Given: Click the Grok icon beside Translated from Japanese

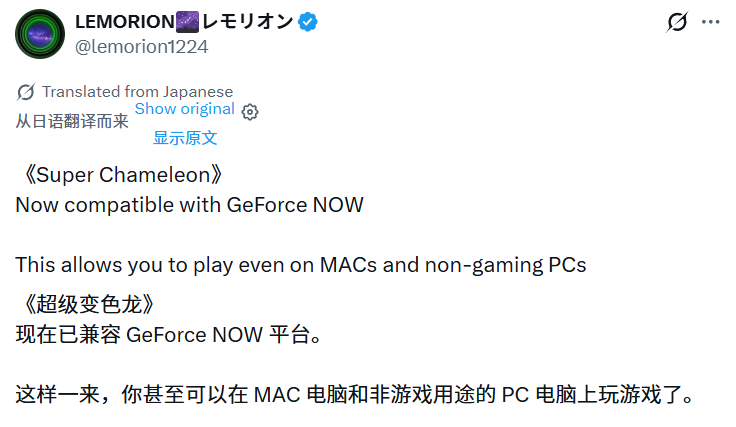Looking at the screenshot, I should [25, 92].
